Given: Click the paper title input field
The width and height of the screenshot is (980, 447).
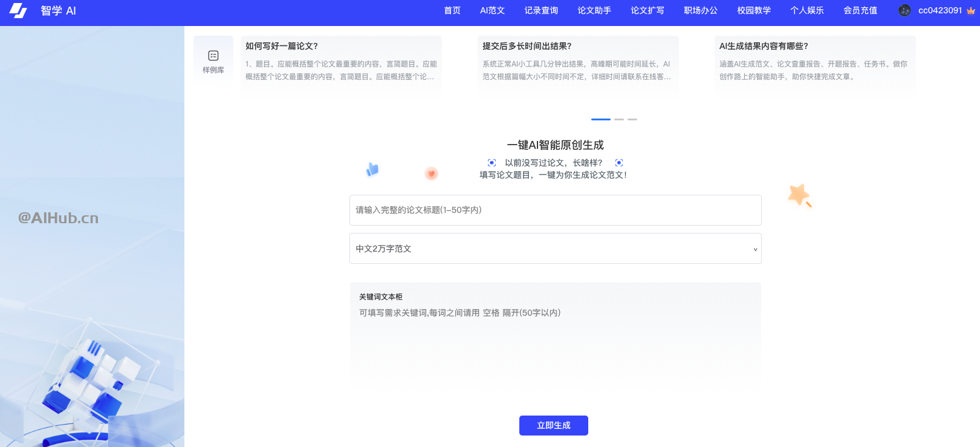Looking at the screenshot, I should 555,210.
